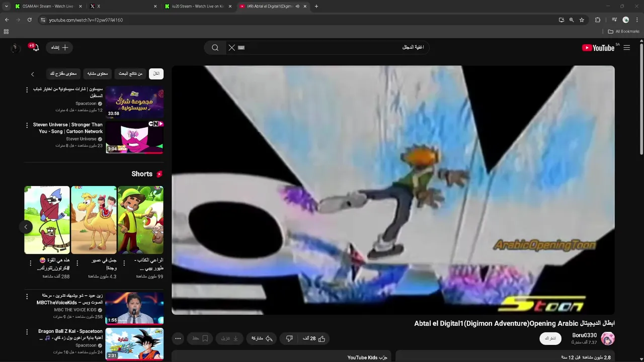The width and height of the screenshot is (644, 362).
Task: Share the video via مشاركة button
Action: click(x=262, y=338)
